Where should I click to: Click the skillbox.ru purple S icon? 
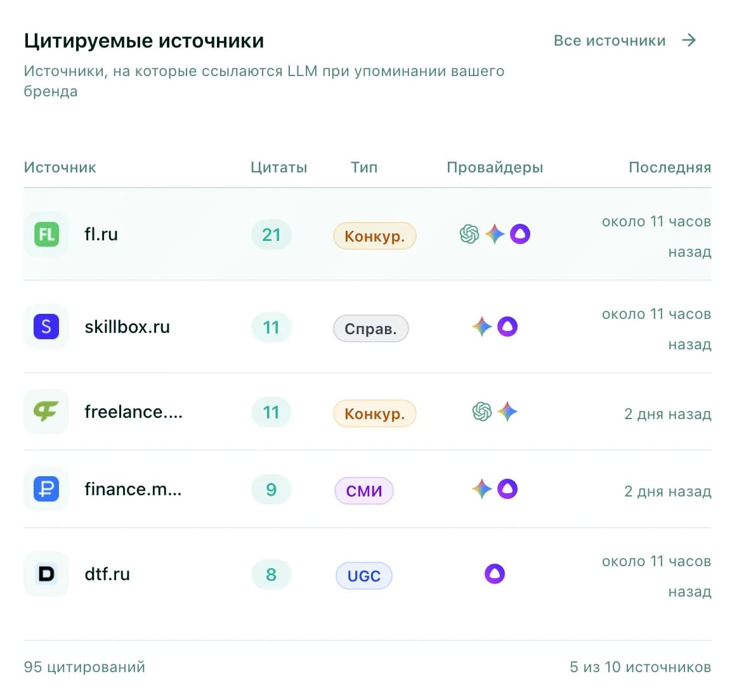[46, 327]
